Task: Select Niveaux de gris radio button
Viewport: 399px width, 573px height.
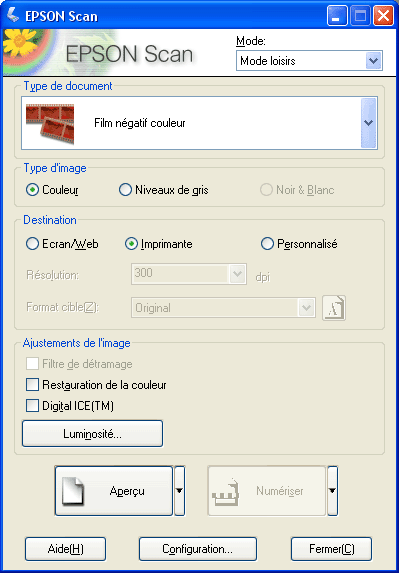Action: click(164, 190)
